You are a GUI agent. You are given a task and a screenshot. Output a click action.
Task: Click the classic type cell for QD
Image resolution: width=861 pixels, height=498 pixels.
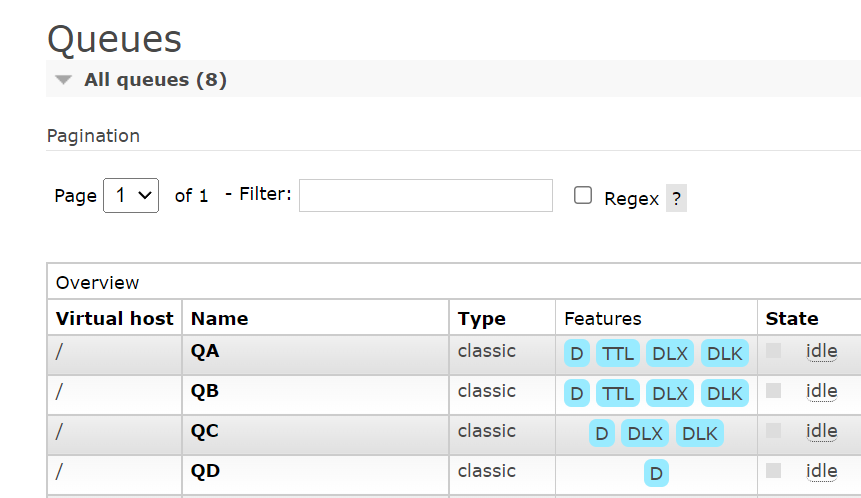pyautogui.click(x=487, y=471)
